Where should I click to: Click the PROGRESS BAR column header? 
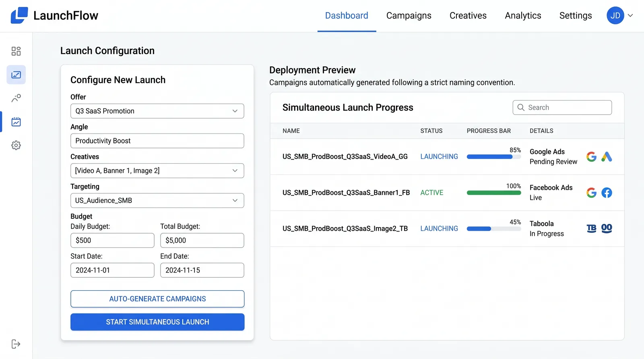[489, 131]
